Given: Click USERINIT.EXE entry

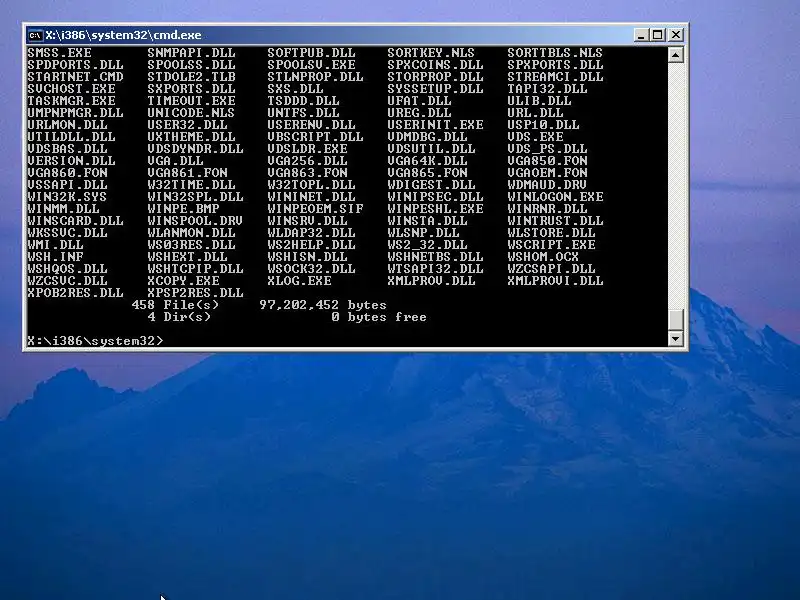Looking at the screenshot, I should pyautogui.click(x=435, y=125).
